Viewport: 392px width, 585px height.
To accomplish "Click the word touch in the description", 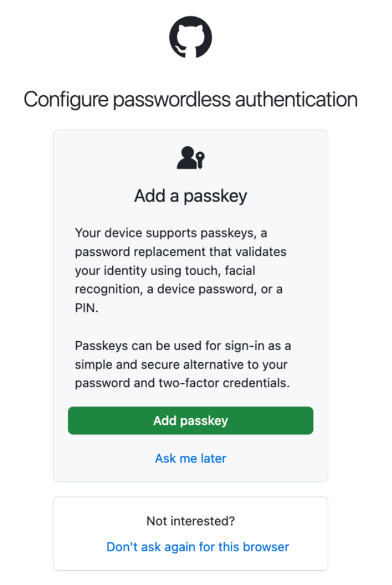I will (203, 271).
